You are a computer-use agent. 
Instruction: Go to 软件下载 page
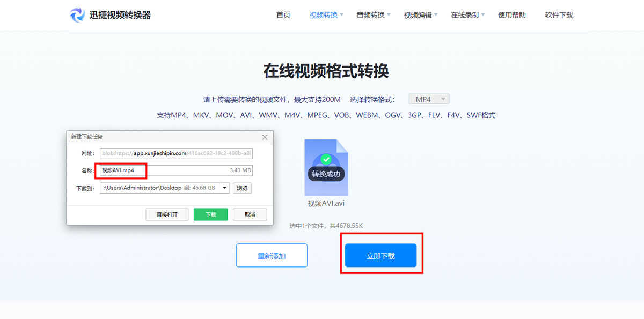click(559, 15)
